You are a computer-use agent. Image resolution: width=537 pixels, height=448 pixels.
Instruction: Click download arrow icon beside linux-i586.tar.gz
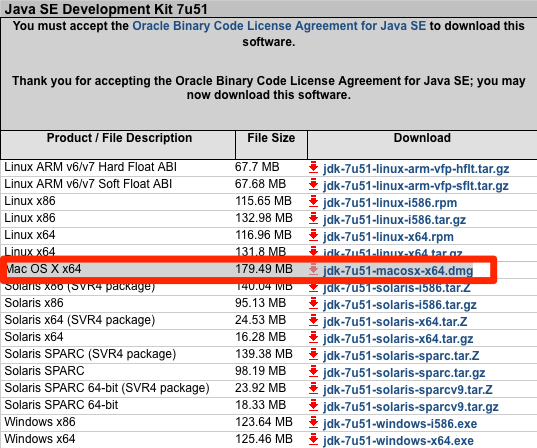click(x=313, y=219)
